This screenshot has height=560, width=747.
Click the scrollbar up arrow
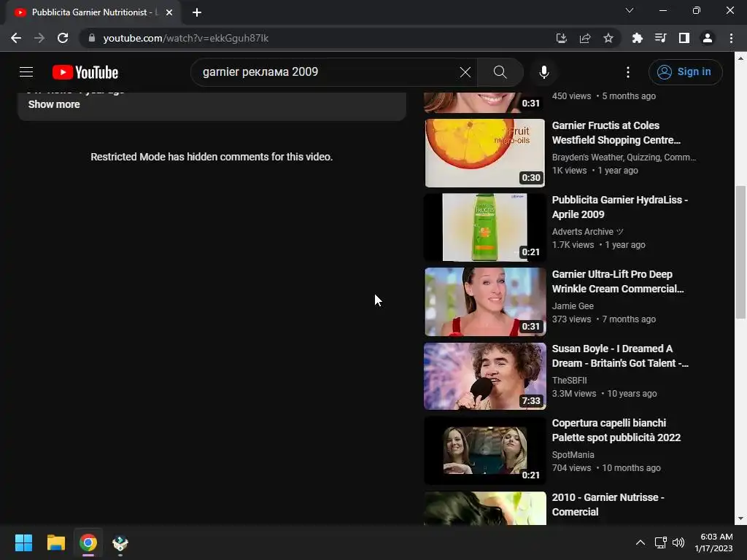pos(740,58)
